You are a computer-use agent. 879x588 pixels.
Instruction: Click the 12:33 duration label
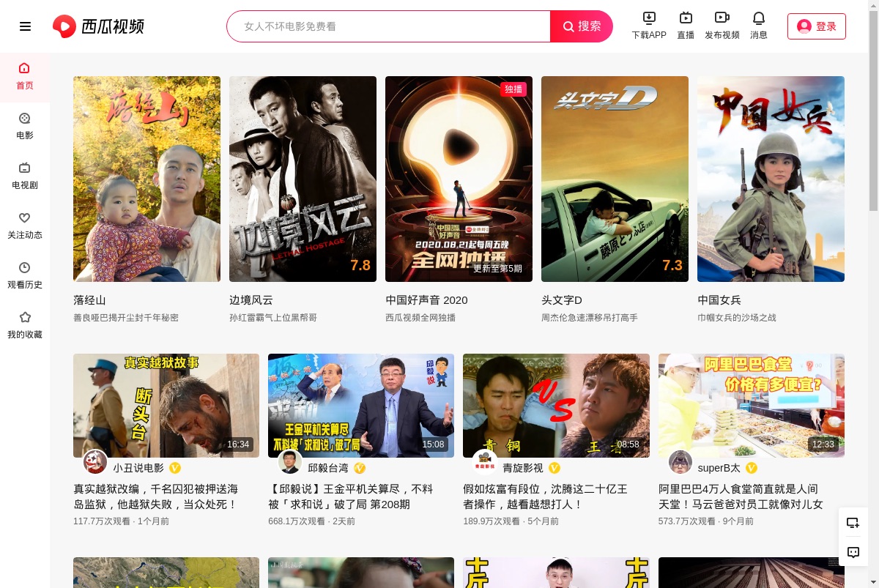point(823,444)
